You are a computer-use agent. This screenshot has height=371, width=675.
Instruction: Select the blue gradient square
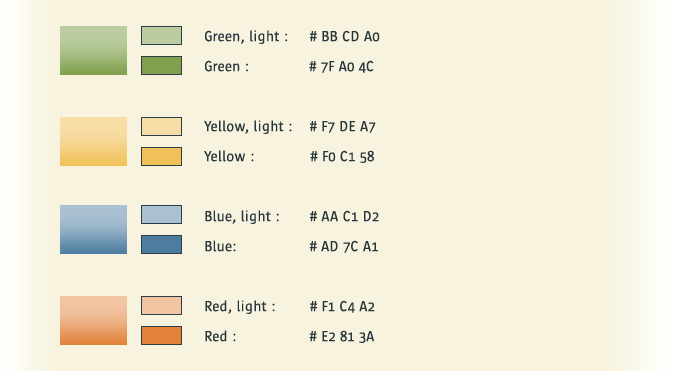pos(93,229)
